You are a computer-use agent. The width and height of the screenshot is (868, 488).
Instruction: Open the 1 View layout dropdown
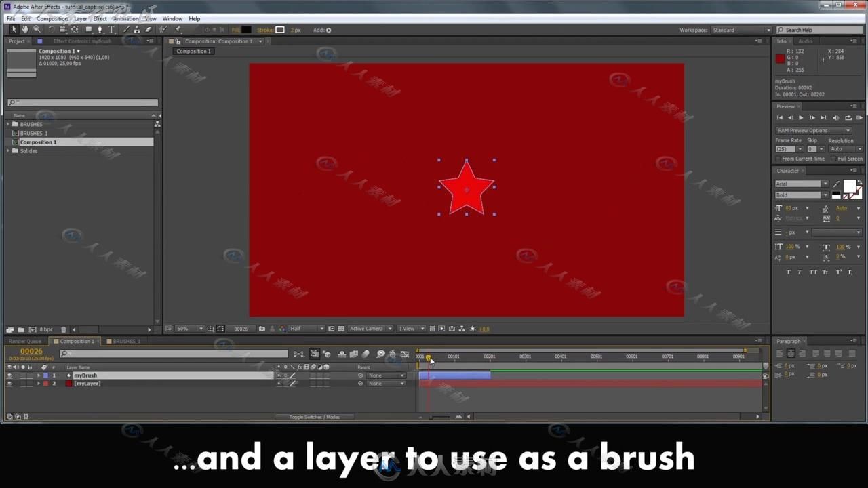pos(411,329)
